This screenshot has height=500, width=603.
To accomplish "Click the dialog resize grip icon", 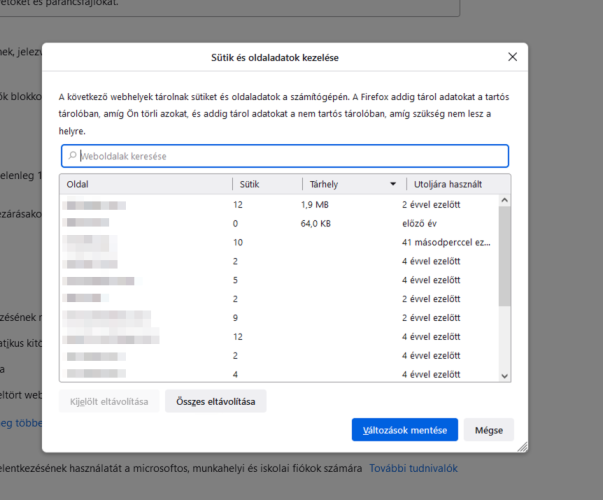I will click(523, 447).
